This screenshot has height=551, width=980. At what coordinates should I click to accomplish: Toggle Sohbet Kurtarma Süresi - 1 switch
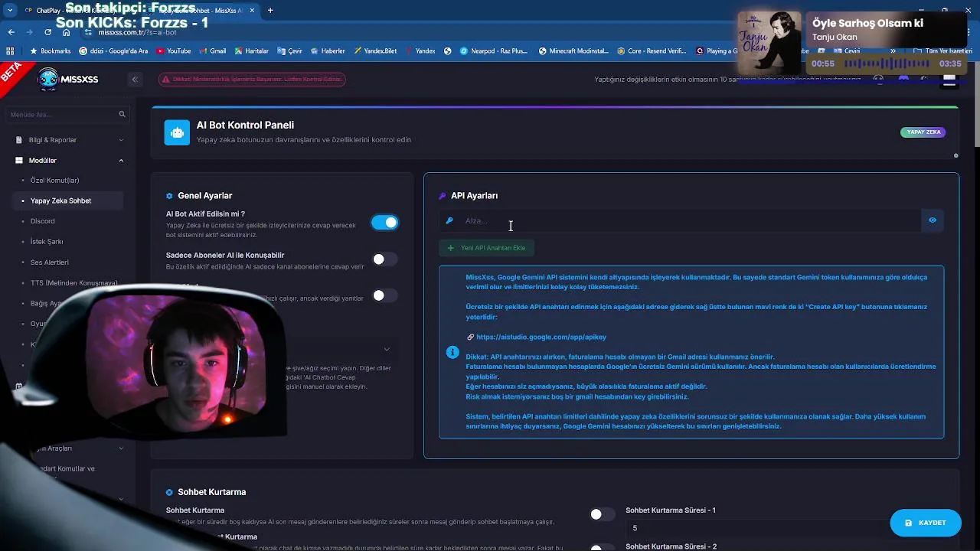coord(602,514)
